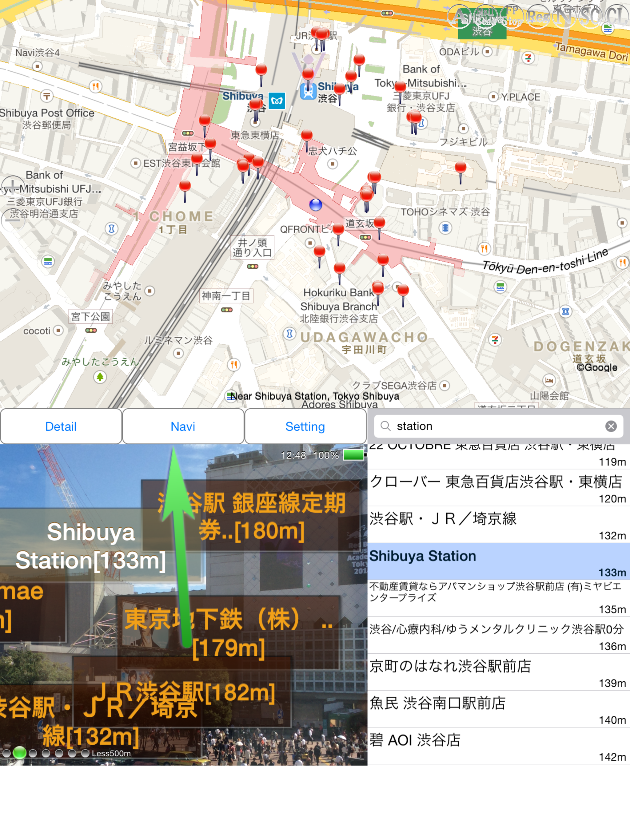The width and height of the screenshot is (630, 840).
Task: Select the last range dot beside Less500m
Action: [86, 753]
